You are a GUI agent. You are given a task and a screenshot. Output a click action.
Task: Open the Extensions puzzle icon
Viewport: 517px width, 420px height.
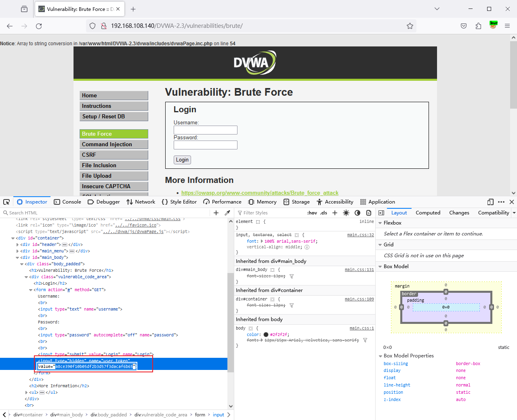pos(479,26)
